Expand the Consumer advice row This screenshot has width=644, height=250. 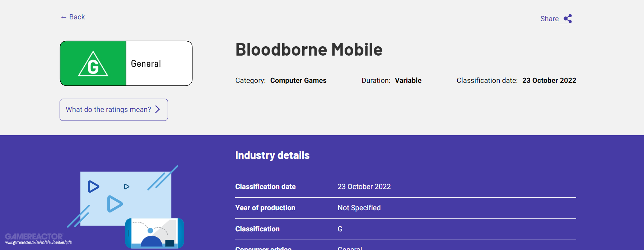pos(263,247)
